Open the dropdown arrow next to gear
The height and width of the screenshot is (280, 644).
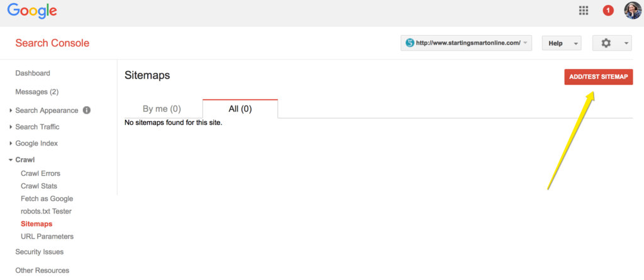tap(626, 43)
